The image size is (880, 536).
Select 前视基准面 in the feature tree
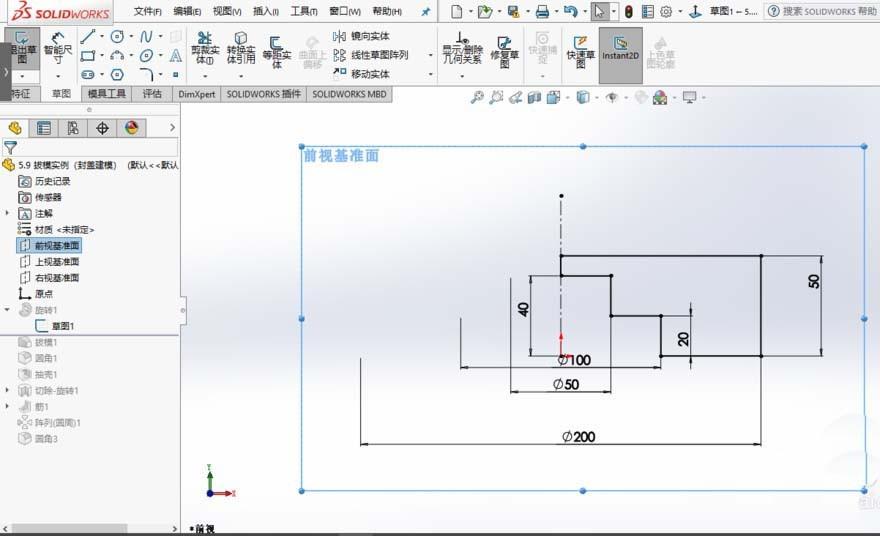49,245
